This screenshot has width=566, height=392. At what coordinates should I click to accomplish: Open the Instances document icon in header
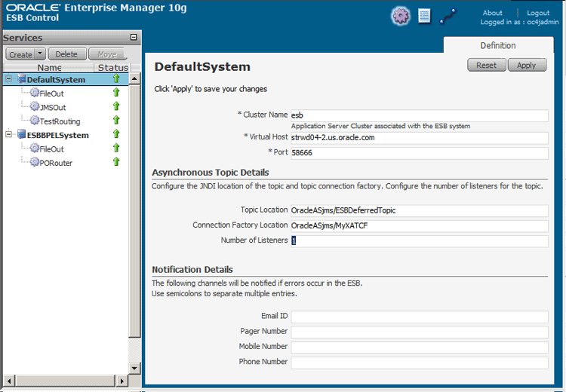point(424,17)
